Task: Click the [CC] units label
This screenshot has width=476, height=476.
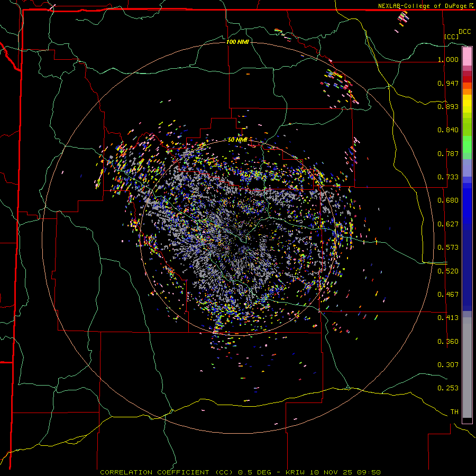Action: tap(452, 36)
